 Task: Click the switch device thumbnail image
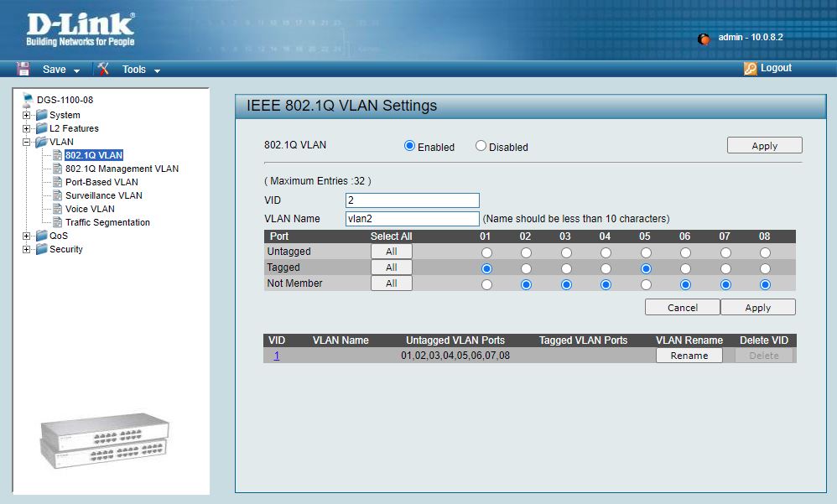[x=105, y=444]
